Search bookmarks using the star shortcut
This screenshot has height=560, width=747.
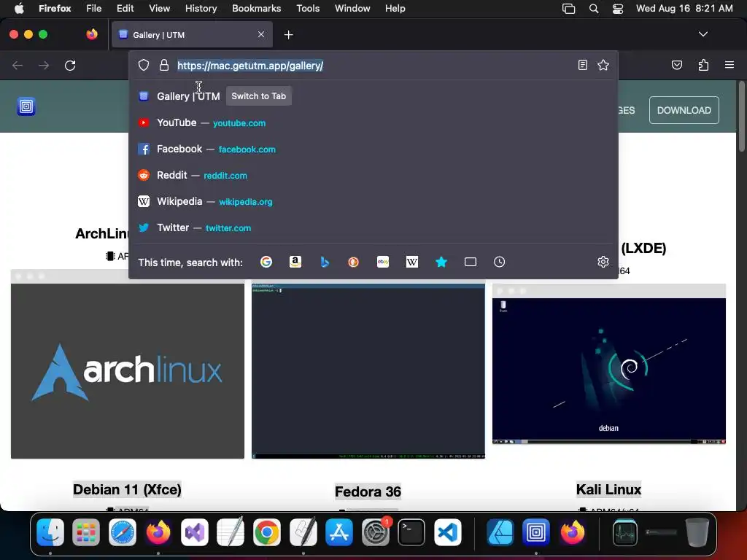pos(441,262)
